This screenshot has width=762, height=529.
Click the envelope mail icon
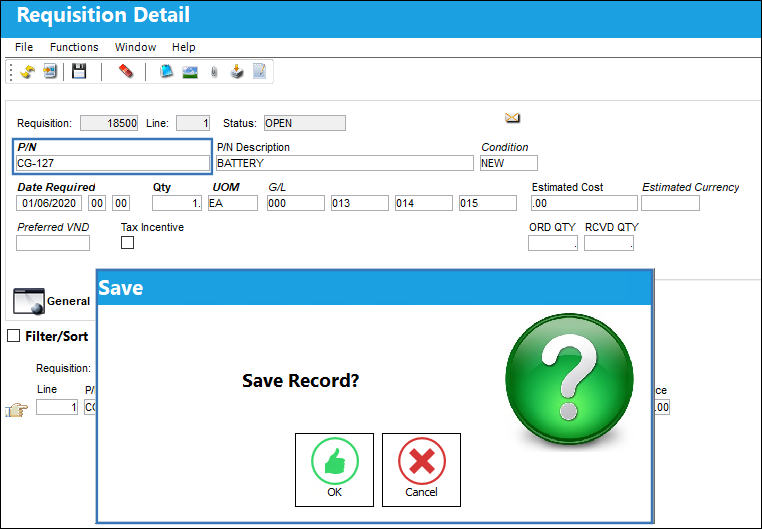512,118
